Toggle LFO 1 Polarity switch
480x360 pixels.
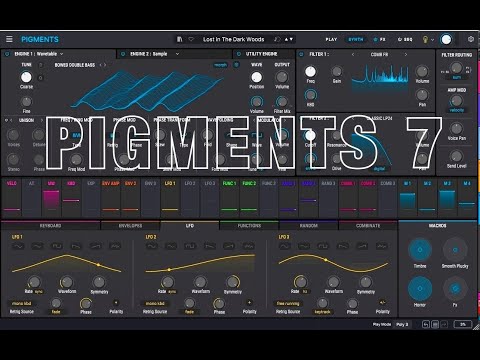click(116, 303)
